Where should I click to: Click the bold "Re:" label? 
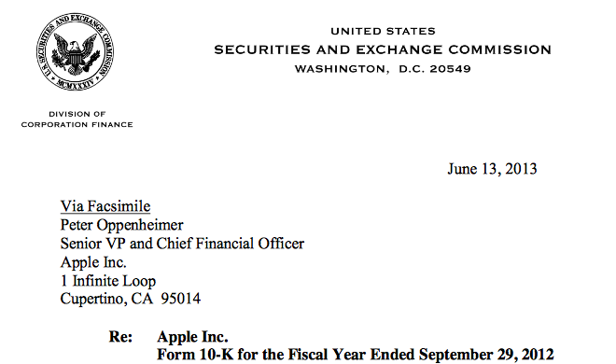coord(120,337)
